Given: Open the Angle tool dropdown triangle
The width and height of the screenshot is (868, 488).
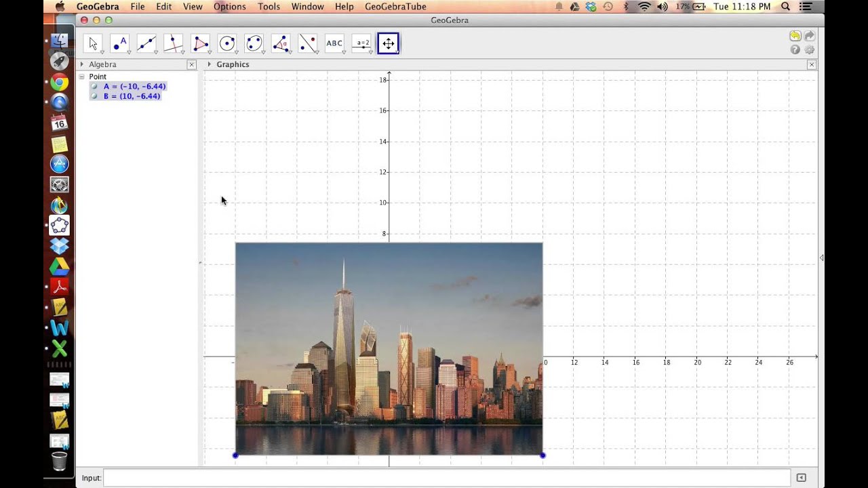Looking at the screenshot, I should [290, 52].
